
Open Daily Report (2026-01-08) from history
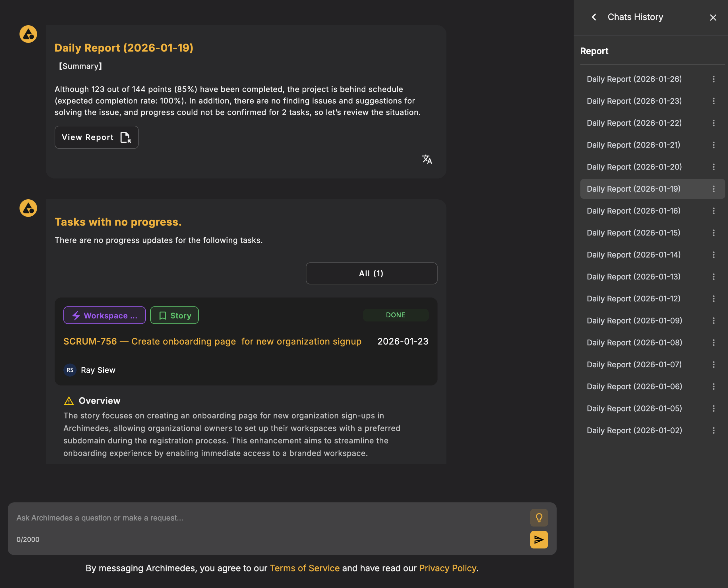634,342
